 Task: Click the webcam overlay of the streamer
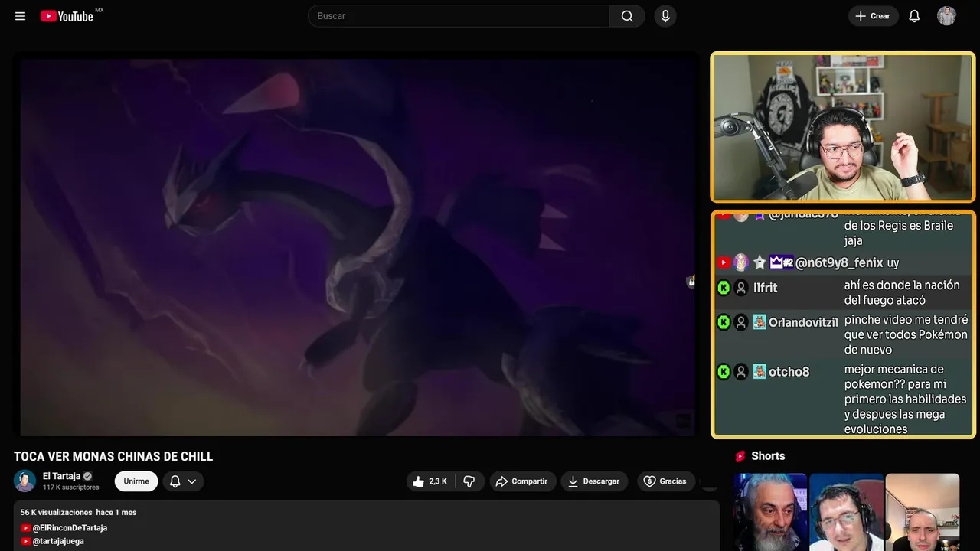pyautogui.click(x=843, y=127)
